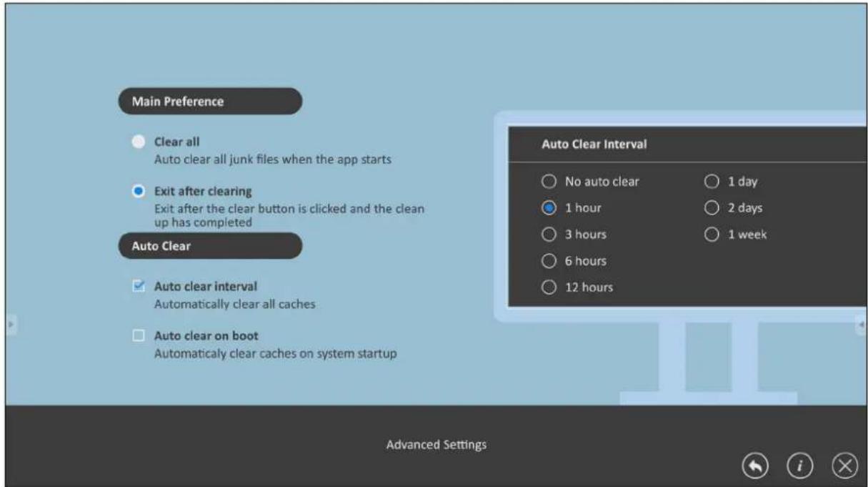The height and width of the screenshot is (487, 868).
Task: Click the back arrow icon
Action: pyautogui.click(x=756, y=465)
